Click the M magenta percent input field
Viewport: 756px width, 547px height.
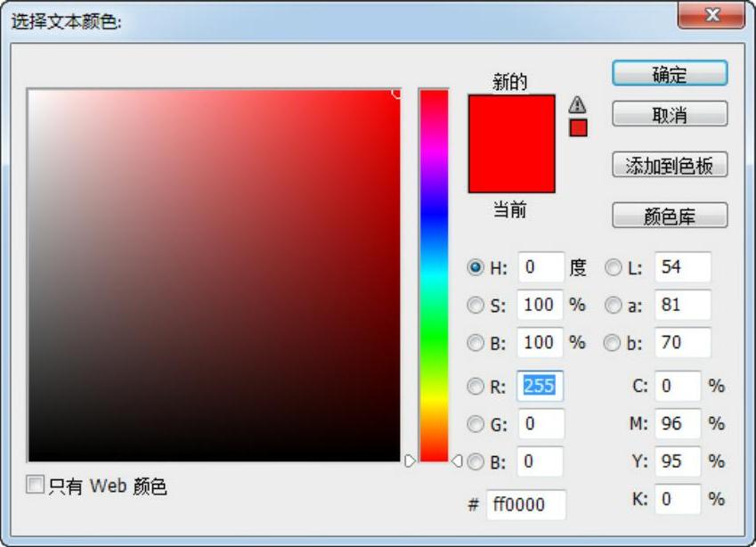coord(678,424)
